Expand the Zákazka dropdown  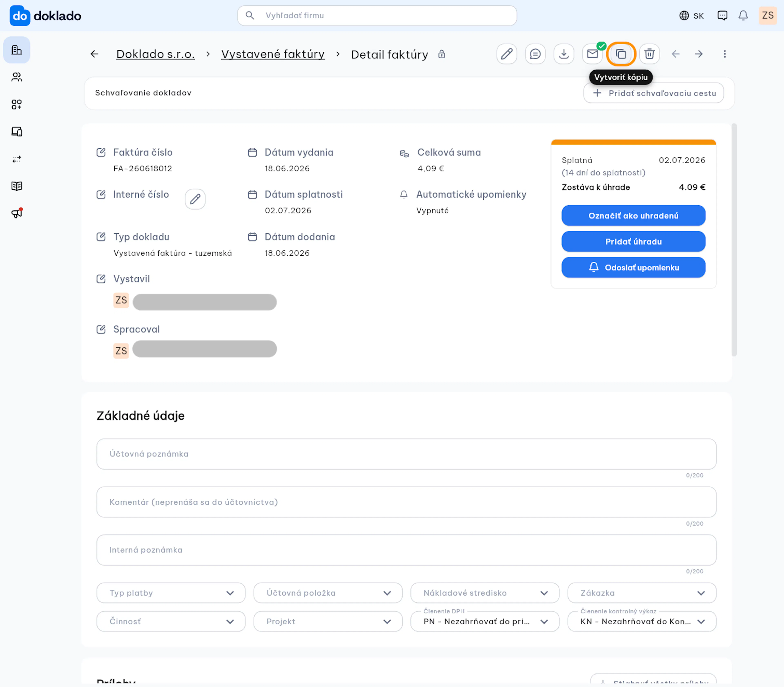(x=642, y=593)
